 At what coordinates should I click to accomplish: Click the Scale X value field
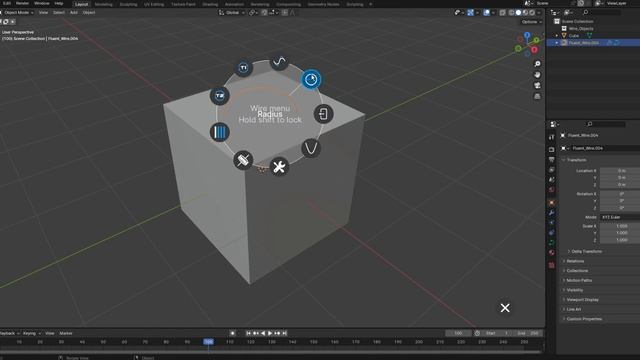click(x=620, y=226)
